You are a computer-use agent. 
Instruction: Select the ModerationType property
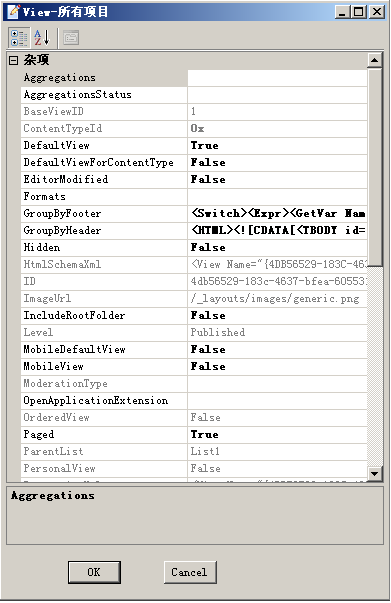[104, 383]
